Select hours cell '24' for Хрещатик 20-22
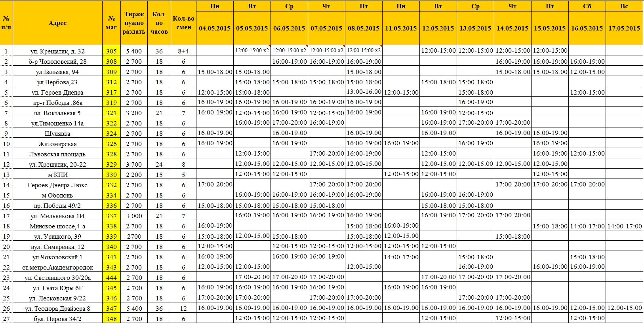The width and height of the screenshot is (644, 323). 159,164
